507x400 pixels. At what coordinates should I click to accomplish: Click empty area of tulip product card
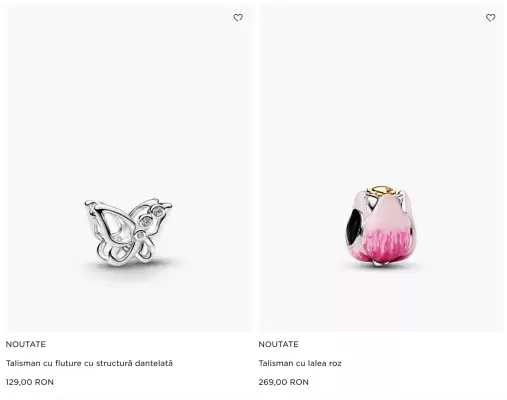coord(381,100)
